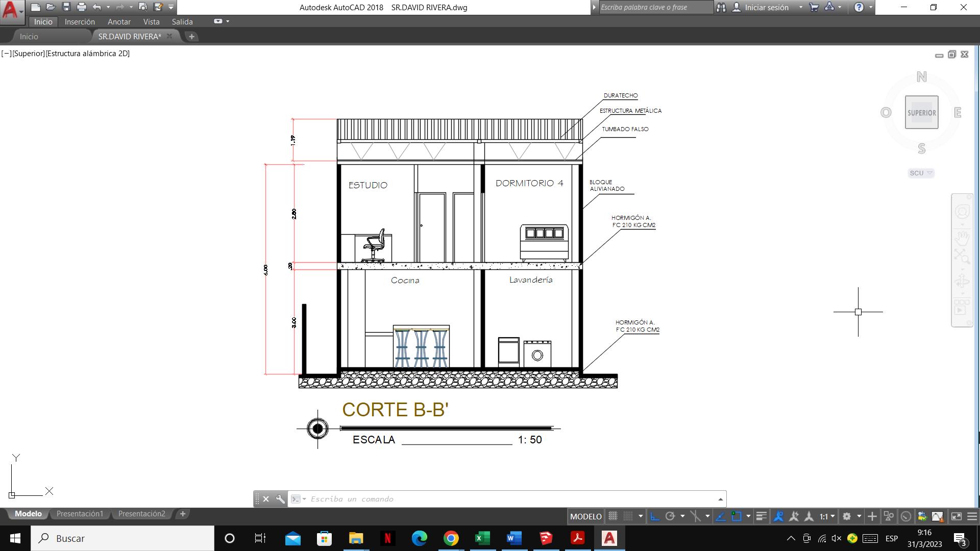
Task: Toggle lineweight display in status bar
Action: click(761, 516)
